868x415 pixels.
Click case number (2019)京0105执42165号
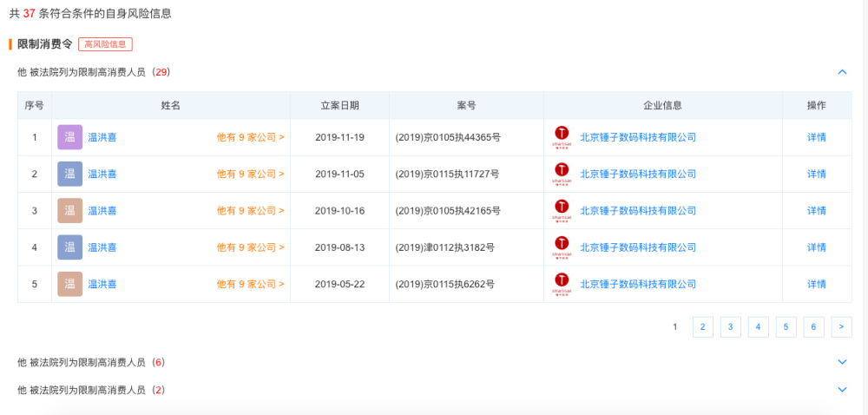[x=448, y=211]
